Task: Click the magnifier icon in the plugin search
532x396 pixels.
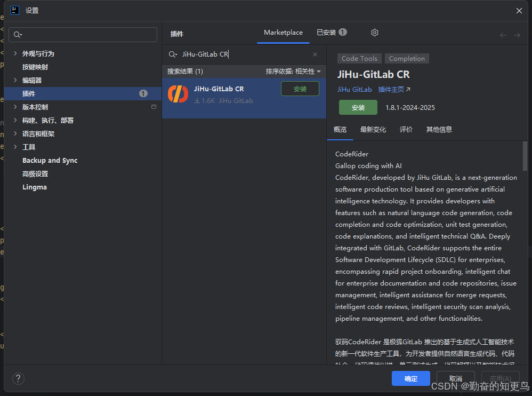Action: [173, 54]
